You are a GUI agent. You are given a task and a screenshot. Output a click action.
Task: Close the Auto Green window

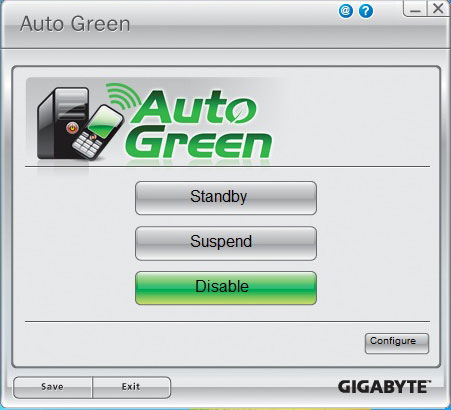(438, 9)
